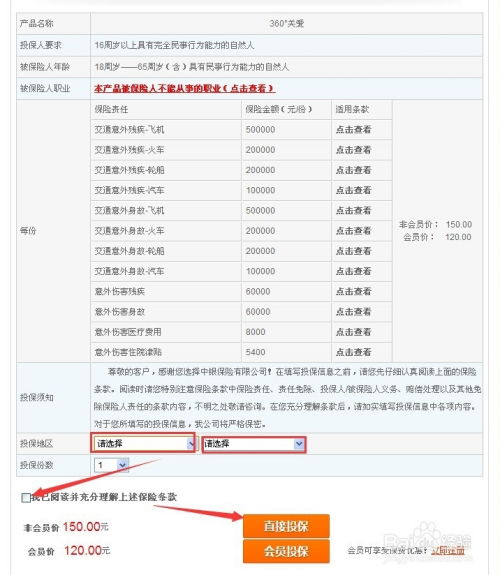
Task: Tick the agreement checkbox for insurance terms
Action: (26, 498)
